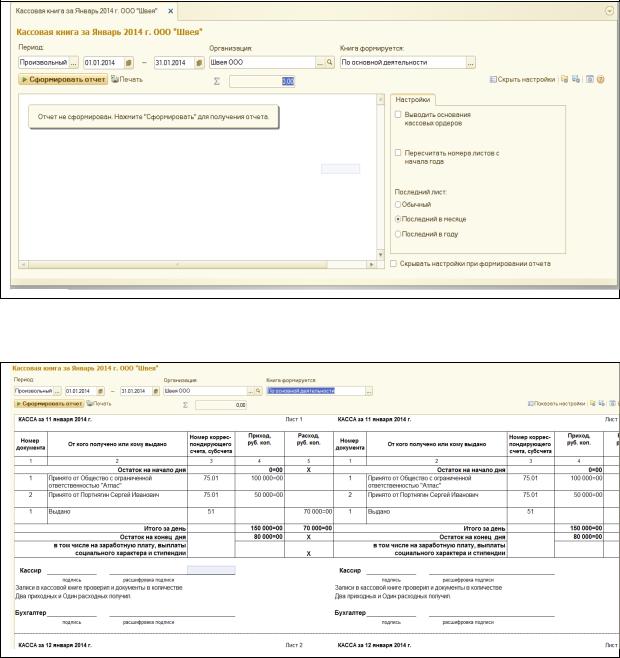Click the sigma sum icon in lower window
The width and height of the screenshot is (620, 658).
point(185,405)
